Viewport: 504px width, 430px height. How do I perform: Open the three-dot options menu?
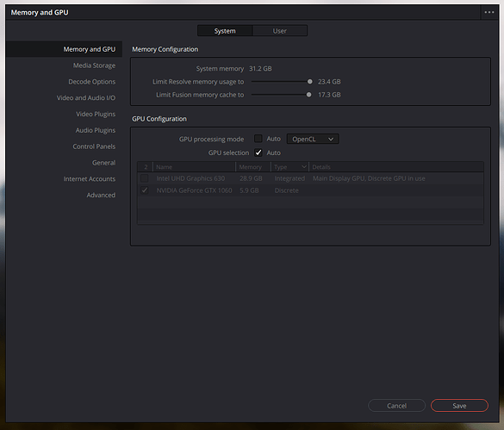click(x=489, y=12)
